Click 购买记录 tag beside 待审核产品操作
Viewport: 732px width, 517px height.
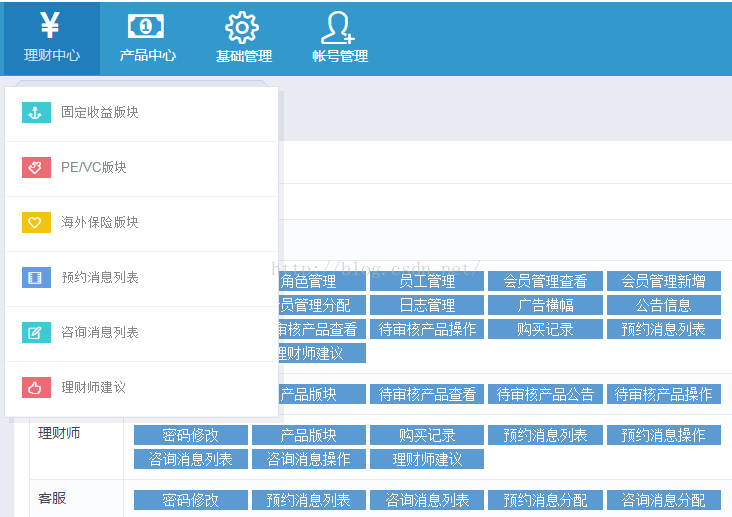[545, 329]
